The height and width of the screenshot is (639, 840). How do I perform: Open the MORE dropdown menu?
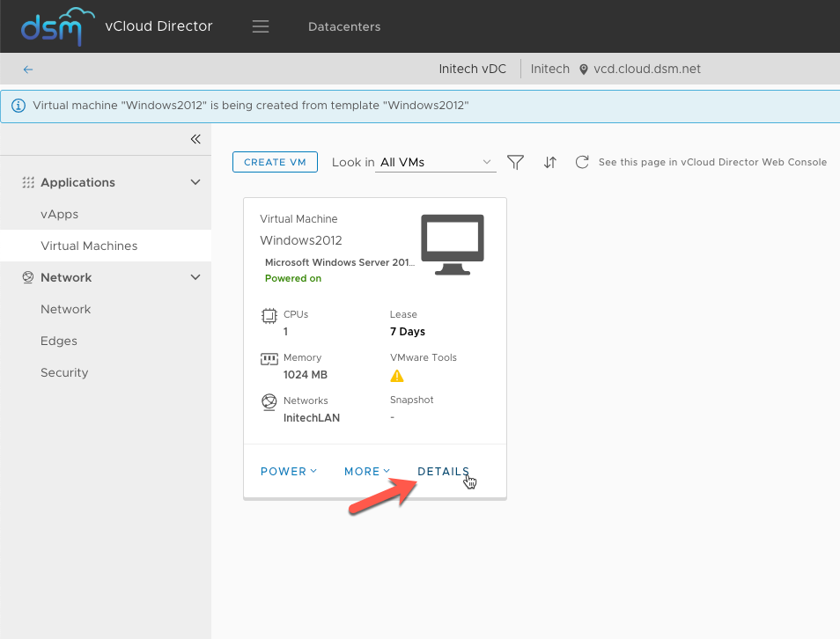pos(367,472)
